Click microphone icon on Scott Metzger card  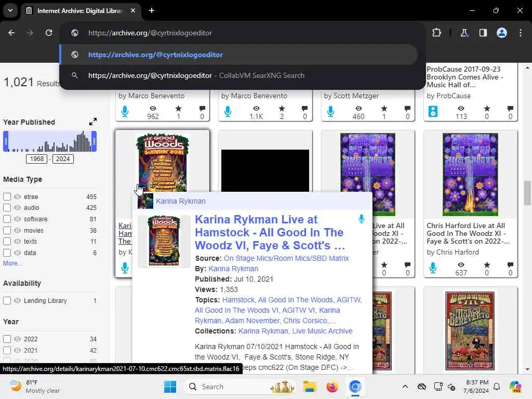pyautogui.click(x=330, y=111)
